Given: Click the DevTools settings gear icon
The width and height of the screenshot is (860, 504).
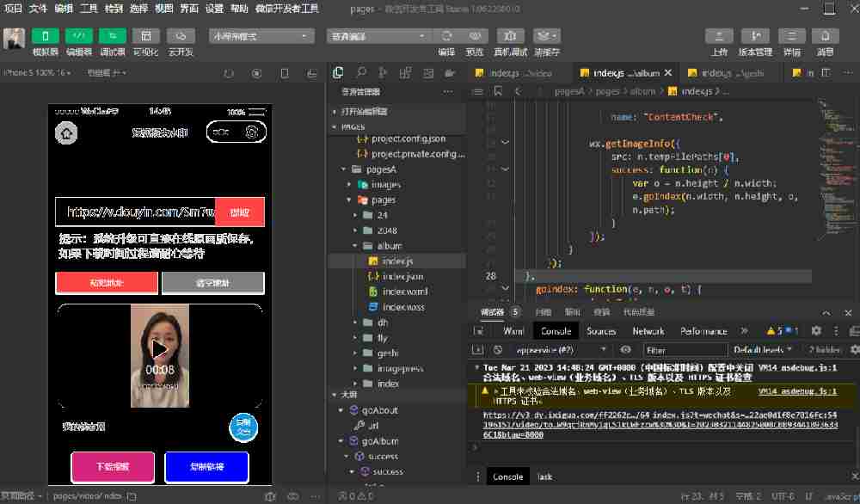Looking at the screenshot, I should coord(815,331).
